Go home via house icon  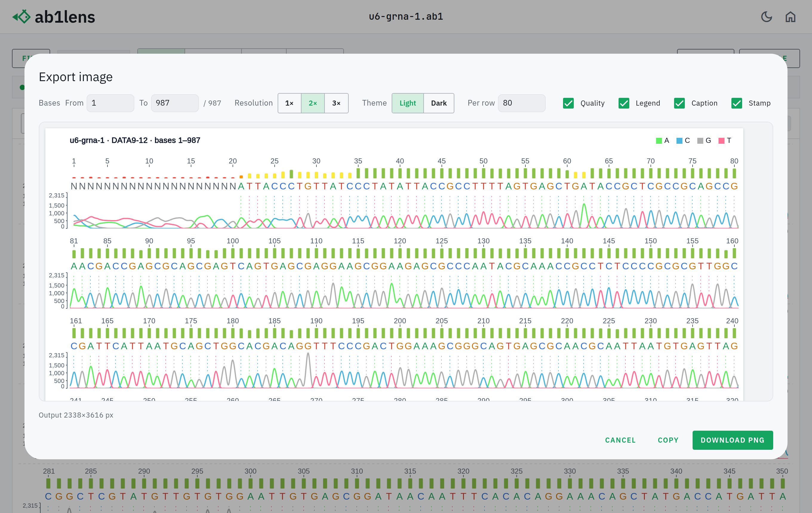(x=790, y=17)
